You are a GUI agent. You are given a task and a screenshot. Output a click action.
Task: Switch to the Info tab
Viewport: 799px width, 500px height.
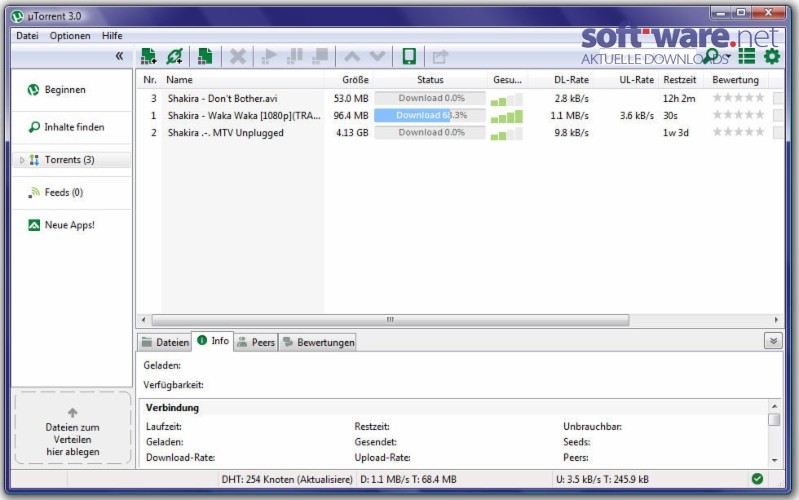(x=213, y=340)
